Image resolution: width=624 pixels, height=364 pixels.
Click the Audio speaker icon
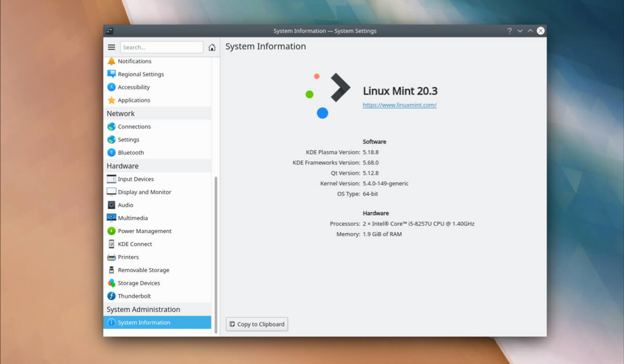coord(111,205)
